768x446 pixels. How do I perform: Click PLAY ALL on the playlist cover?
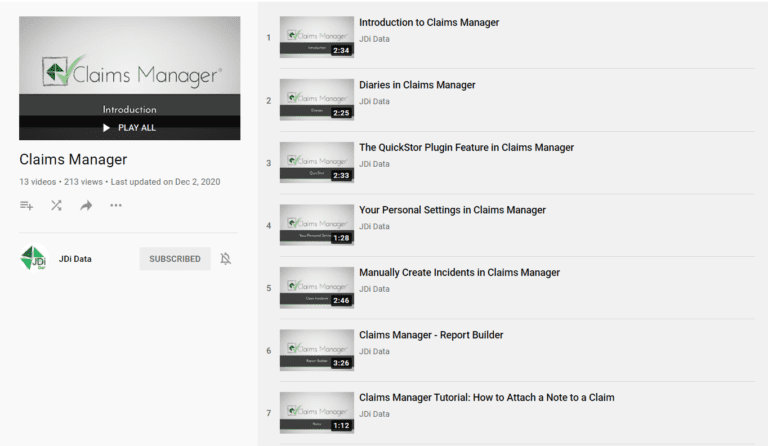[130, 128]
